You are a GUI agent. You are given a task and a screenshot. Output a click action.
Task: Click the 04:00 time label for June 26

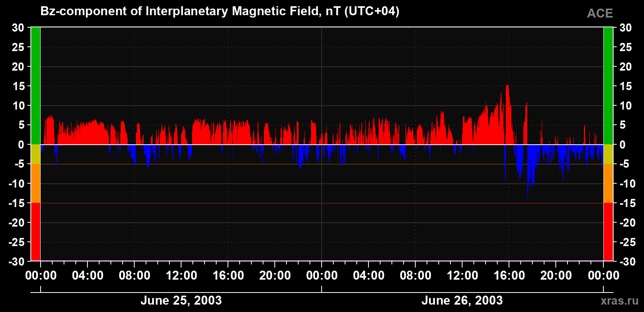click(368, 276)
